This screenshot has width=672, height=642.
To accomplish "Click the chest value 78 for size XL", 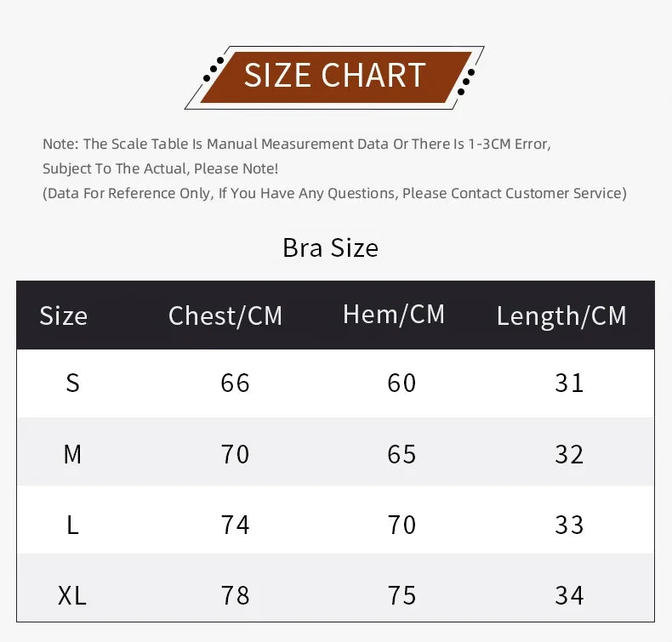I will [x=235, y=595].
